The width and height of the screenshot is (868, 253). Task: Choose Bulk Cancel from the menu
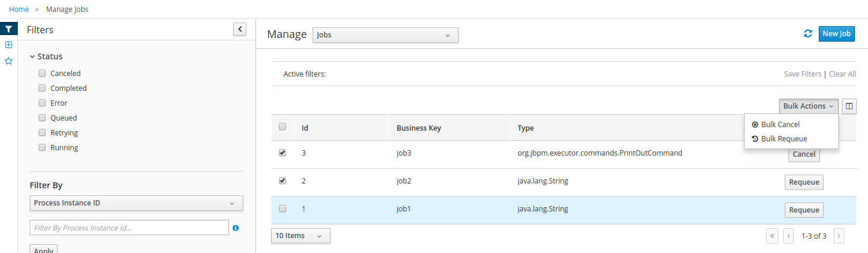(x=780, y=125)
